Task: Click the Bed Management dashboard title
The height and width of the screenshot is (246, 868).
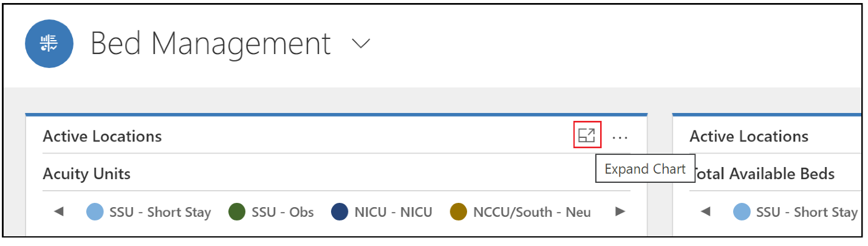Action: pos(211,44)
